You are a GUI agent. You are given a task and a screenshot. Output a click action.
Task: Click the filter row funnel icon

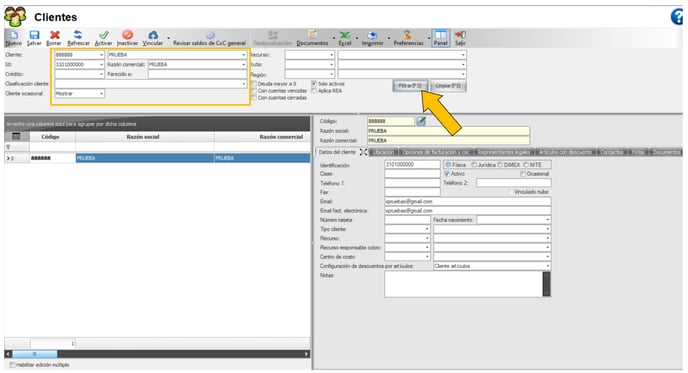pos(8,147)
